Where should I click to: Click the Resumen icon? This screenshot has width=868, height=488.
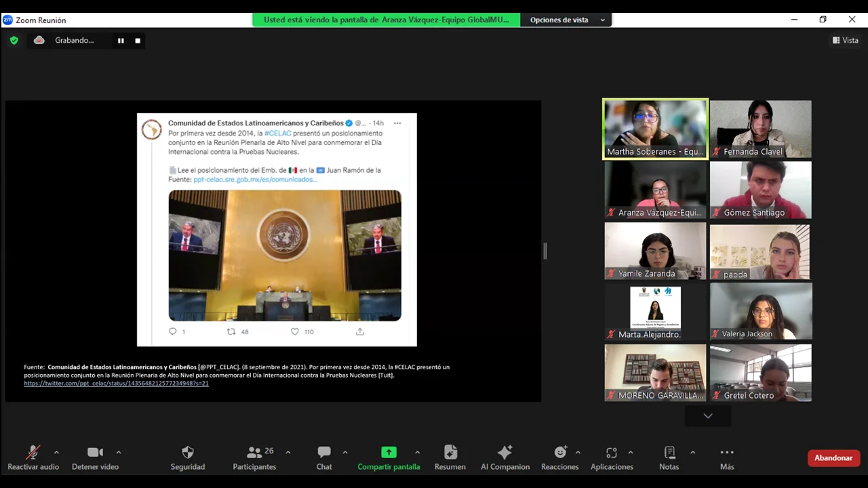450,453
